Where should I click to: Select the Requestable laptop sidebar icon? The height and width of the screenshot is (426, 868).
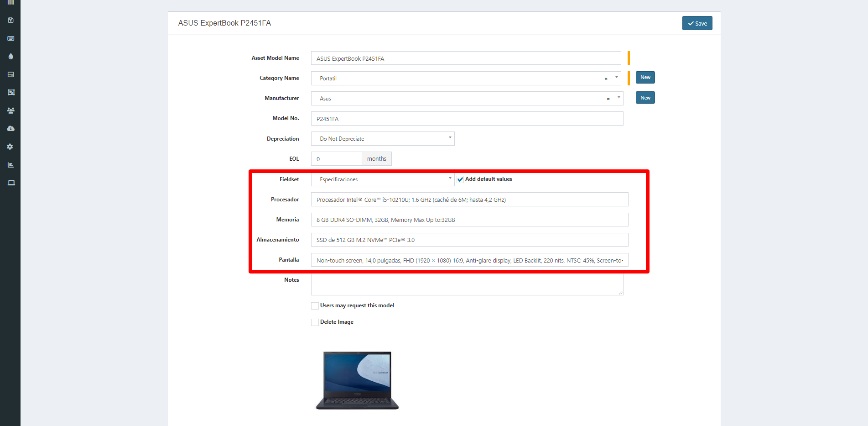coord(11,183)
